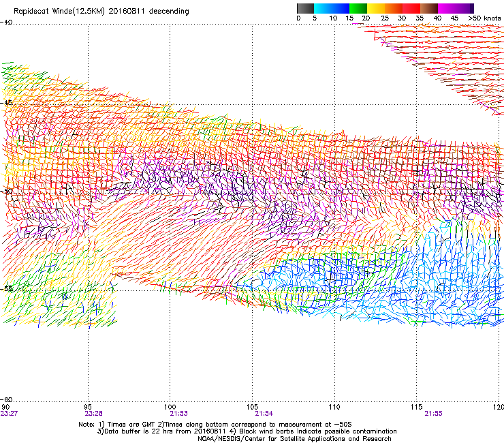Viewport: 504px width, 443px height.
Task: Click the 95 longitude axis label
Action: [87, 407]
